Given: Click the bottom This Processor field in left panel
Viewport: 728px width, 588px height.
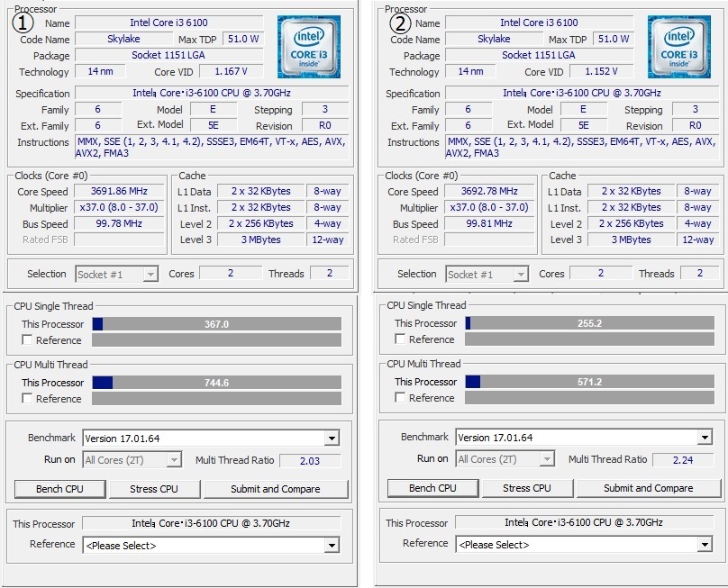Looking at the screenshot, I should click(x=211, y=523).
